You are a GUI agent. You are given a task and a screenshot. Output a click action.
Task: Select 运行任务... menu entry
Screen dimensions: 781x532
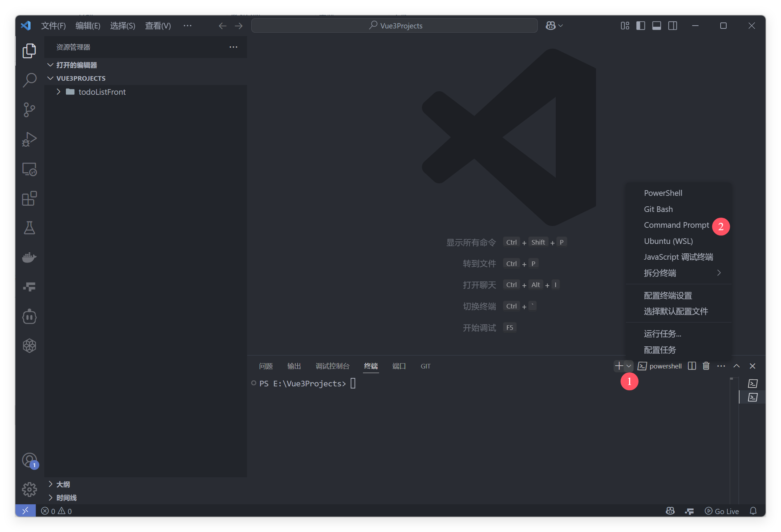pyautogui.click(x=679, y=334)
